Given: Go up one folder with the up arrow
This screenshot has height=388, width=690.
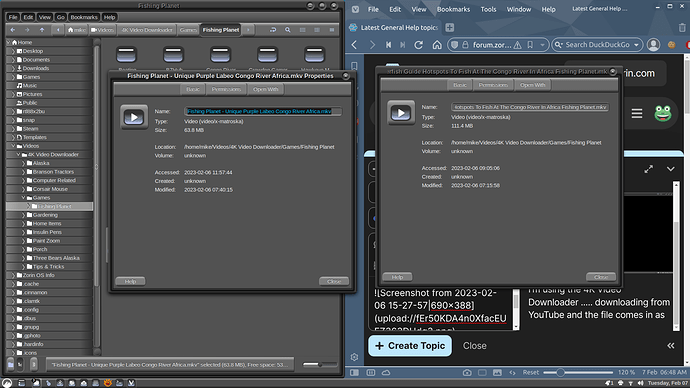Looking at the screenshot, I should pyautogui.click(x=42, y=30).
